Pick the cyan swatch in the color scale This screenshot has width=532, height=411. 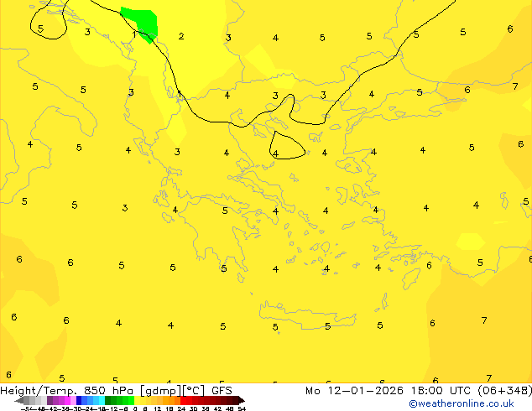tap(102, 400)
